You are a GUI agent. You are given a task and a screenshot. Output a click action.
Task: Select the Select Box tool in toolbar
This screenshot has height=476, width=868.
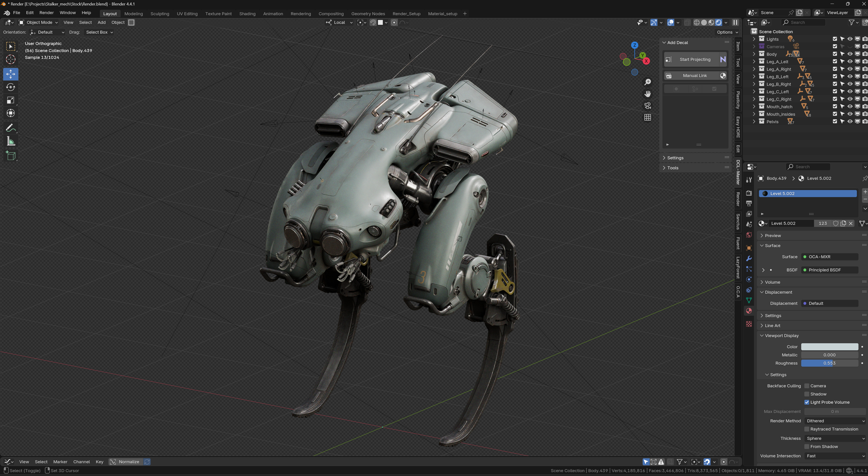pos(11,47)
